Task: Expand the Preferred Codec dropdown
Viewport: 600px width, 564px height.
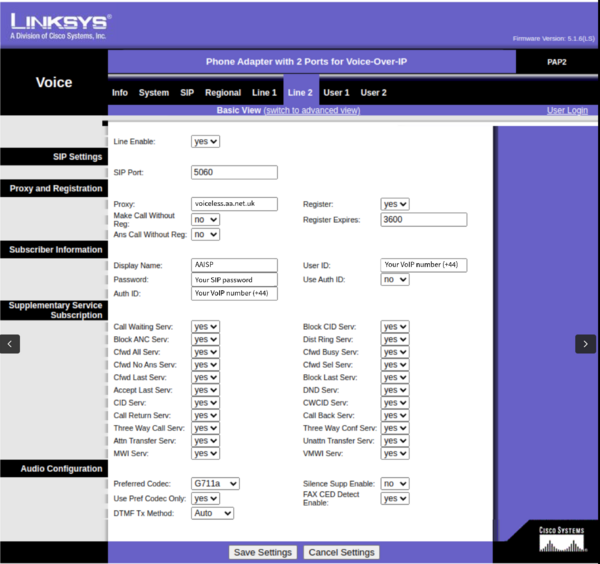Action: pos(215,483)
